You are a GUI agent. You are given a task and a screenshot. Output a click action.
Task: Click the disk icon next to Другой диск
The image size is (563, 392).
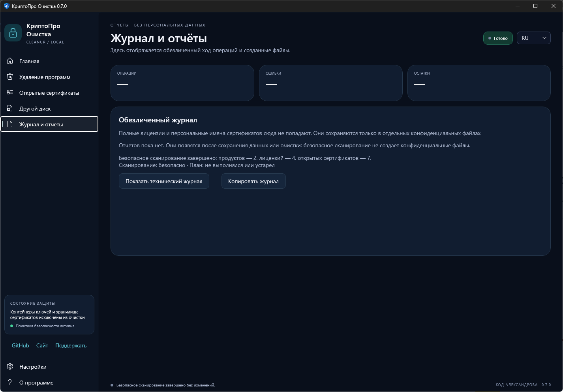tap(10, 108)
